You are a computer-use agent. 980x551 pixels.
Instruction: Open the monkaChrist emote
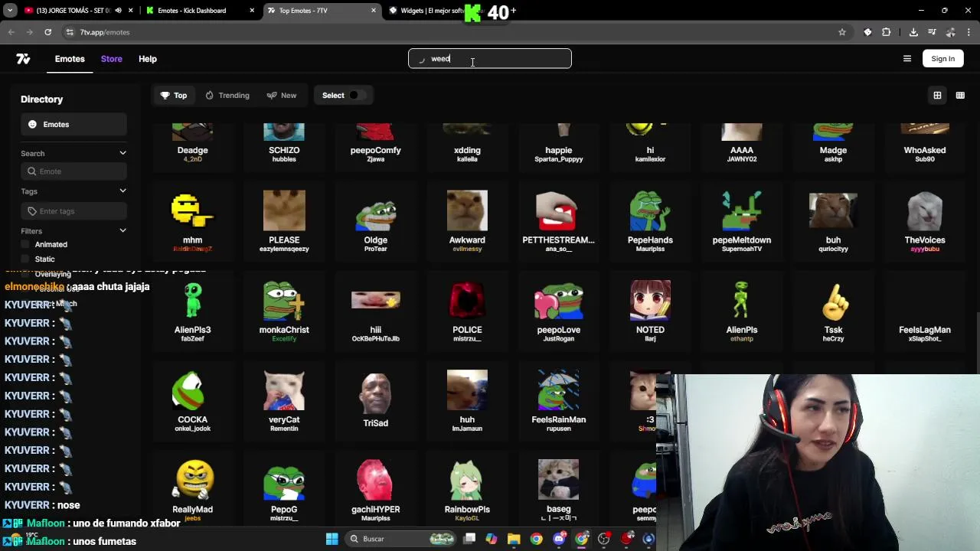[284, 311]
